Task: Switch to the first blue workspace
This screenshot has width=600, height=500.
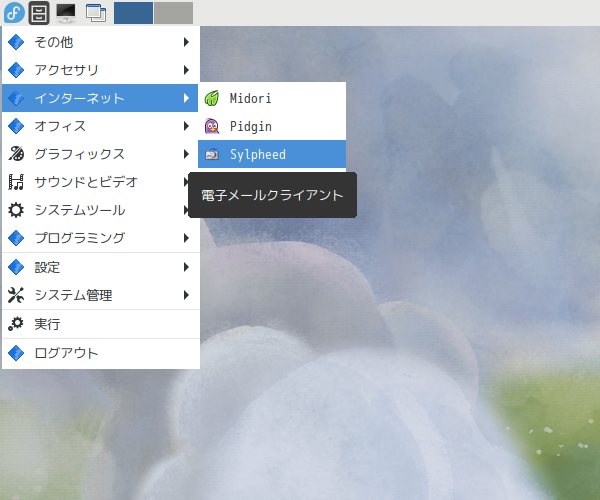Action: 133,13
